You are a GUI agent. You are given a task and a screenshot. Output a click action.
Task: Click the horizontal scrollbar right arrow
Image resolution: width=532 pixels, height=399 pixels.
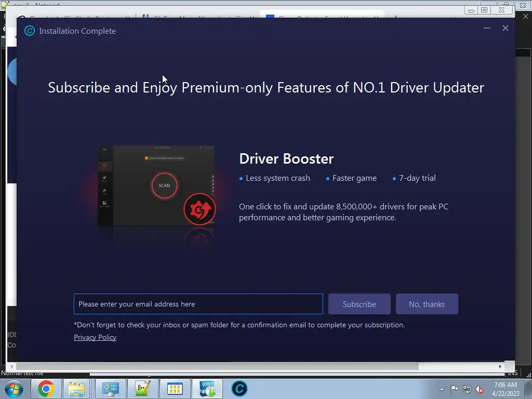[500, 366]
